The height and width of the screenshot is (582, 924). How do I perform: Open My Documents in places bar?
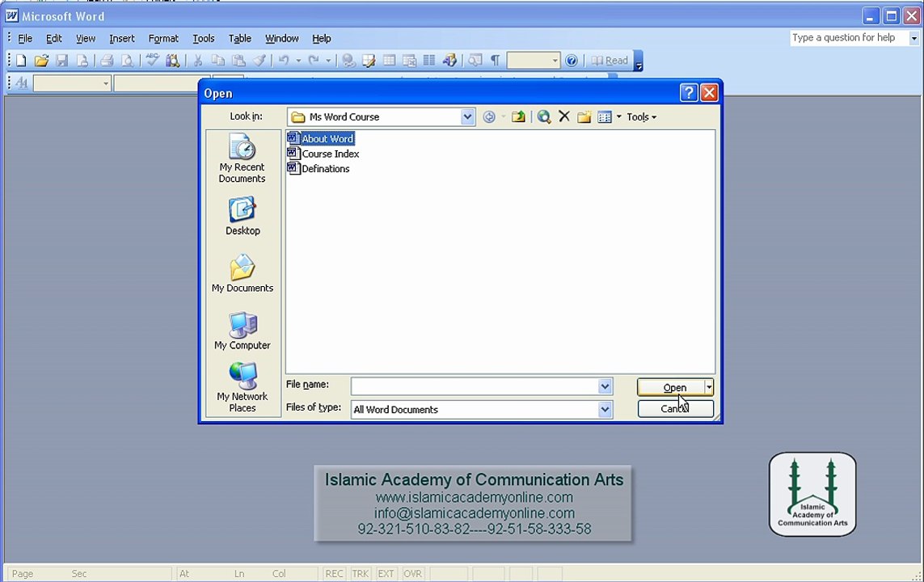tap(243, 273)
